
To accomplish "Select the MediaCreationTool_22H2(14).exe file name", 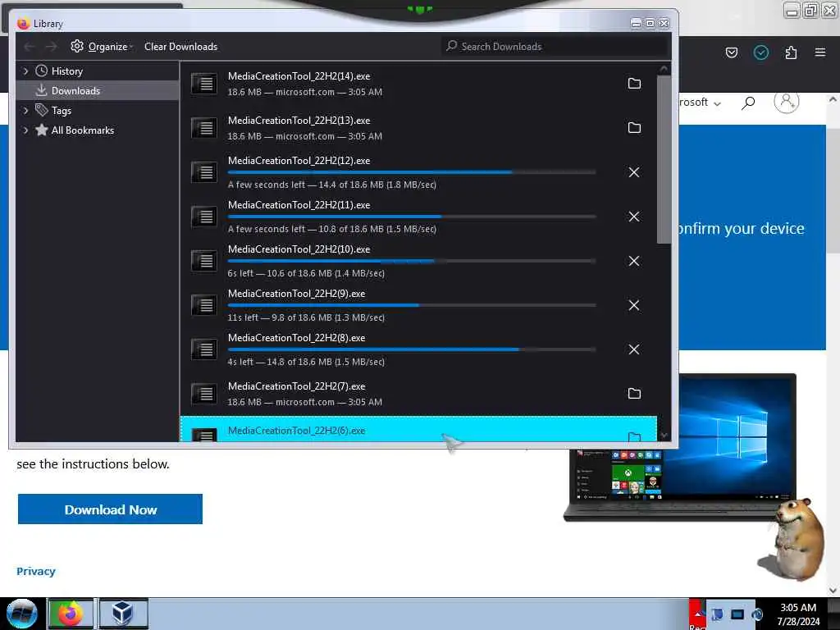I will pos(299,76).
